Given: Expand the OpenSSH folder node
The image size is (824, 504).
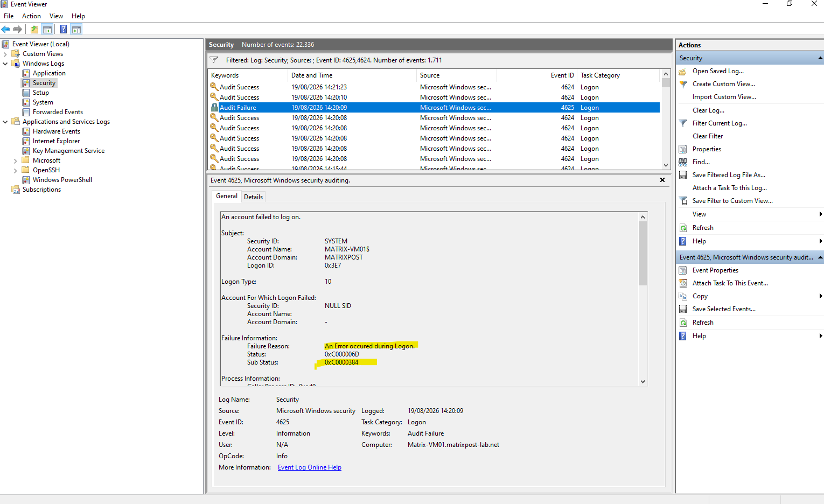Looking at the screenshot, I should (x=16, y=170).
